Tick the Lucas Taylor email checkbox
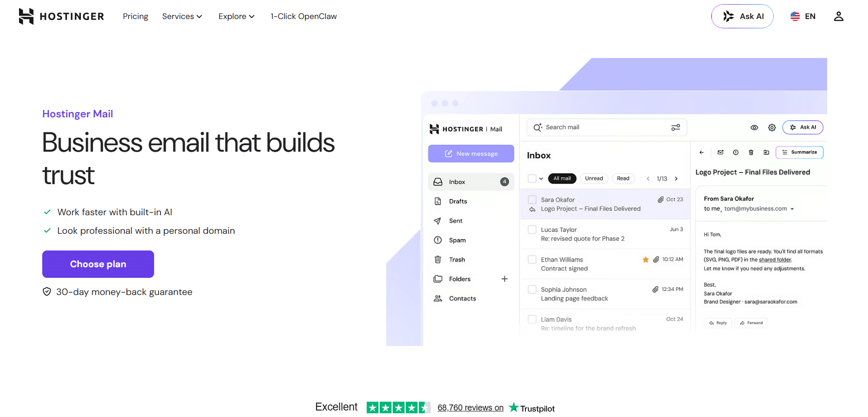The width and height of the screenshot is (868, 417). point(532,230)
